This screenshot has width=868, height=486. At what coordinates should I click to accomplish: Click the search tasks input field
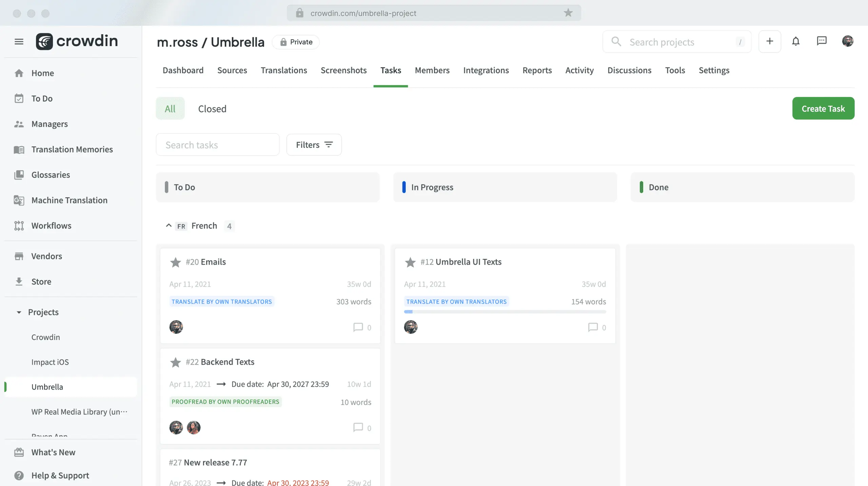[218, 144]
